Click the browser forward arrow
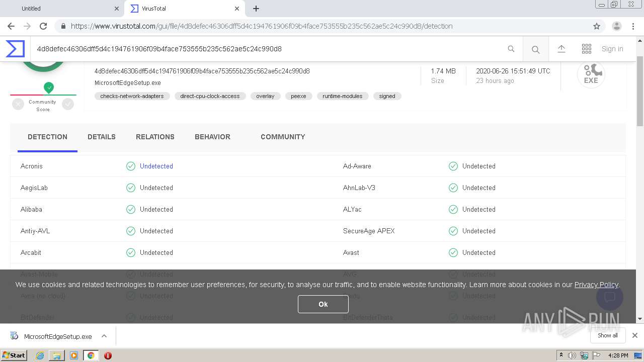The width and height of the screenshot is (644, 362). [27, 26]
